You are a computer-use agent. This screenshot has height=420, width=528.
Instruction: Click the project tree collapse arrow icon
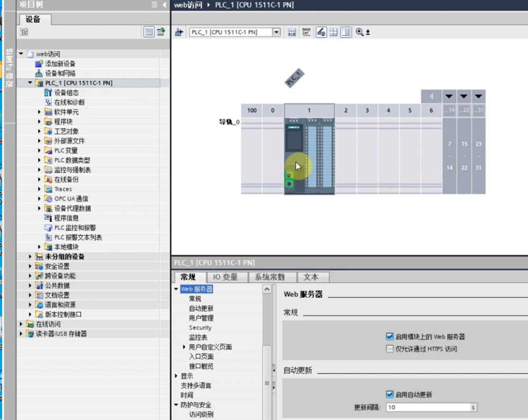(x=164, y=5)
